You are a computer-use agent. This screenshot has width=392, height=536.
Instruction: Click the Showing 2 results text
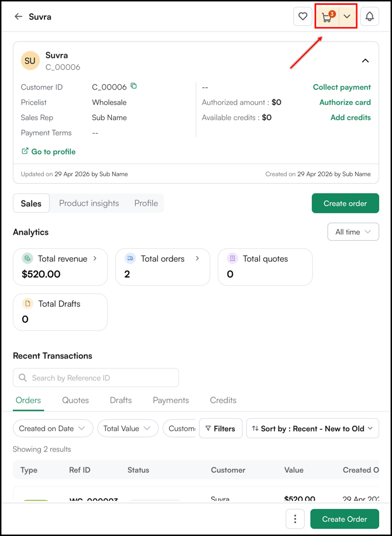[x=42, y=449]
